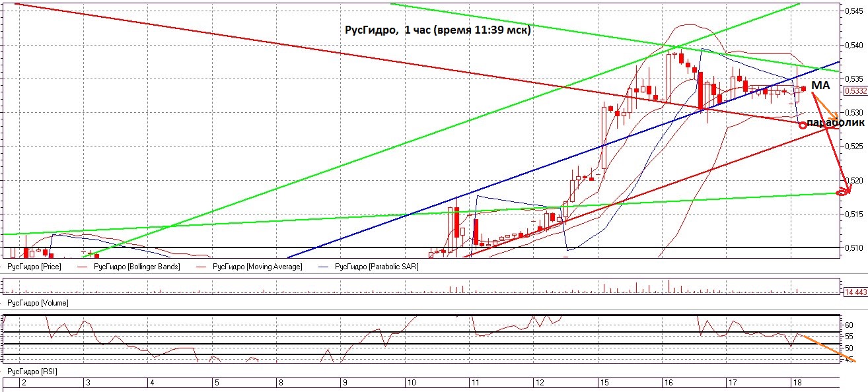Click the volume value tag 14 443
The height and width of the screenshot is (392, 868).
click(x=855, y=291)
